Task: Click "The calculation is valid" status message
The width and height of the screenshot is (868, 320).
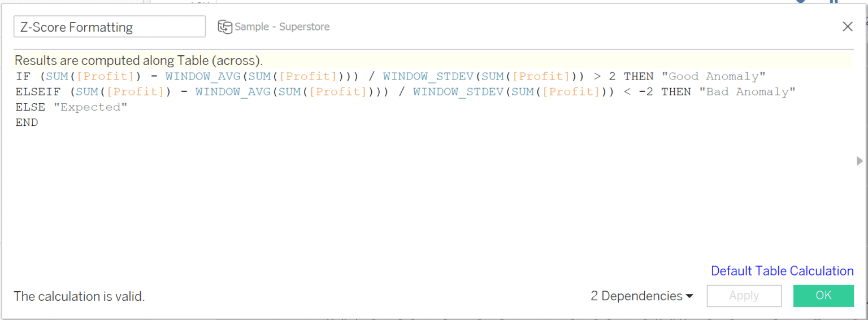Action: click(79, 296)
